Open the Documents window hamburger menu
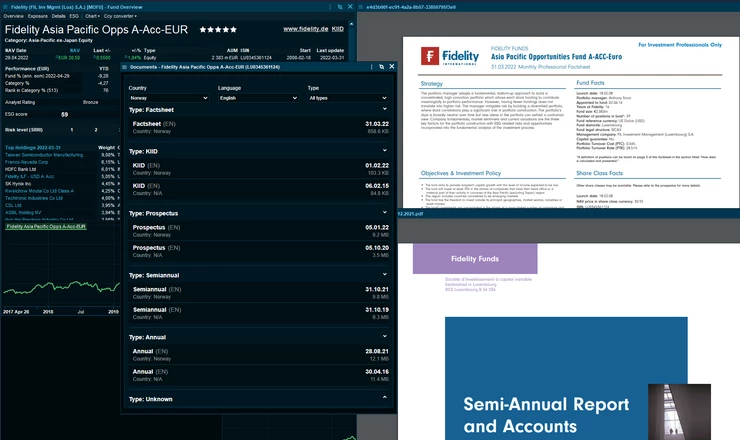Screen dimensions: 740x440 125,67
